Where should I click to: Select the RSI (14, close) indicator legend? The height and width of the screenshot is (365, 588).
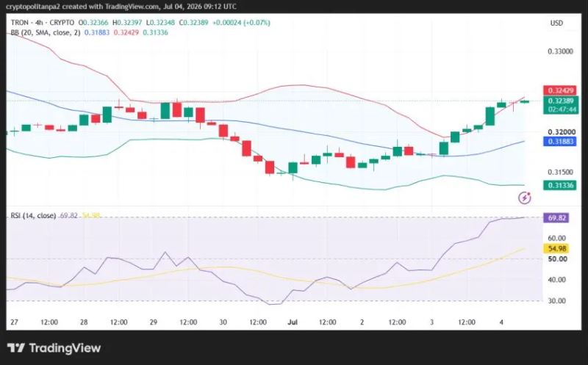pos(33,215)
